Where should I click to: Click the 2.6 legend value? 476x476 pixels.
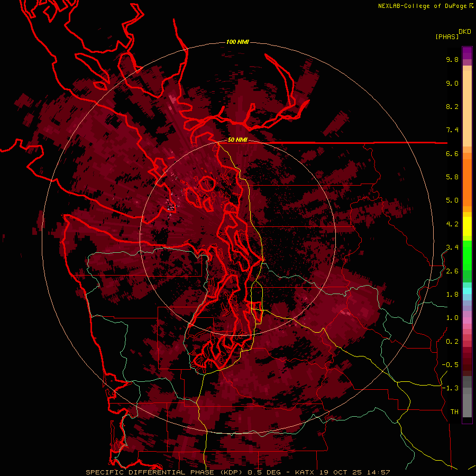click(x=452, y=271)
